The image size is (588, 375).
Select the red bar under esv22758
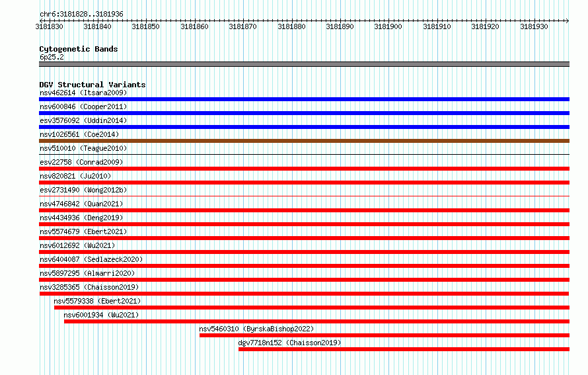pos(304,169)
